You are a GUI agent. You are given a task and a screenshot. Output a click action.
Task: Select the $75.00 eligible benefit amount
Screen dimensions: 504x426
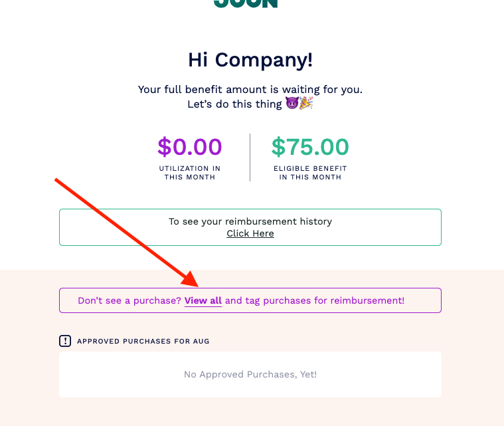click(310, 147)
